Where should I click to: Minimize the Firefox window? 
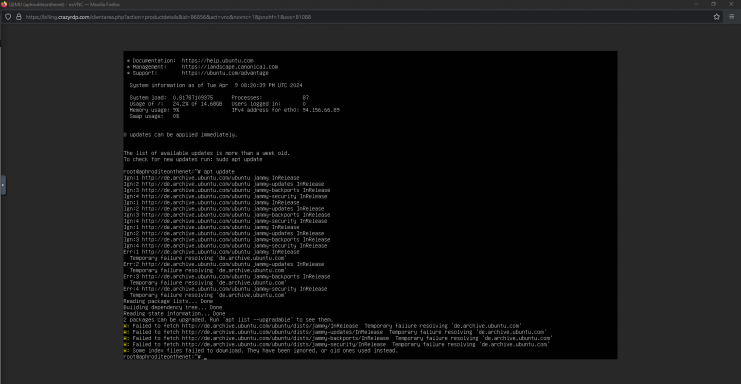click(696, 4)
